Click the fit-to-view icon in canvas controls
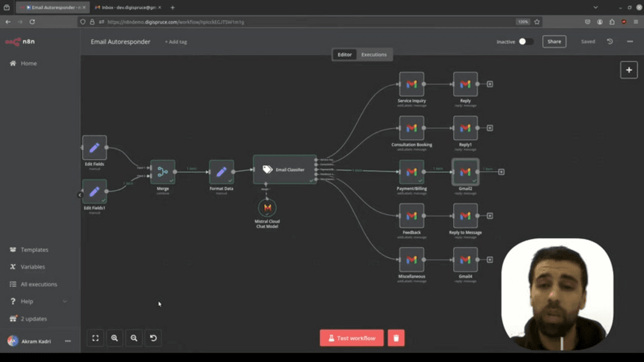This screenshot has width=644, height=362. pos(95,338)
